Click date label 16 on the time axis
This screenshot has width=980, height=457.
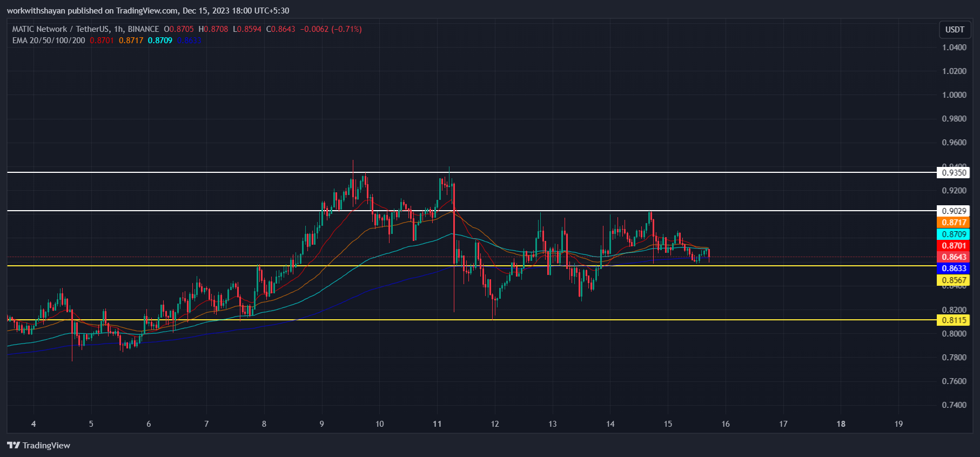click(x=726, y=424)
